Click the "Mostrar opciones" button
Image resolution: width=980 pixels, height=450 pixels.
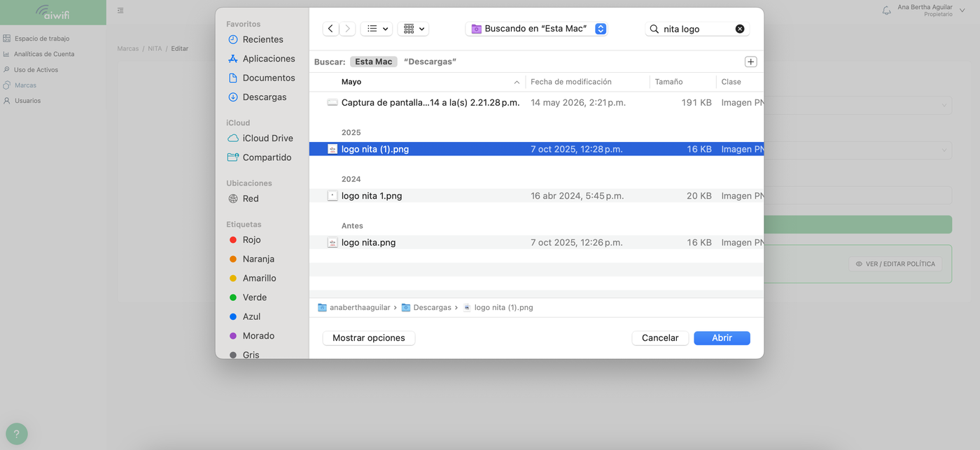(369, 338)
